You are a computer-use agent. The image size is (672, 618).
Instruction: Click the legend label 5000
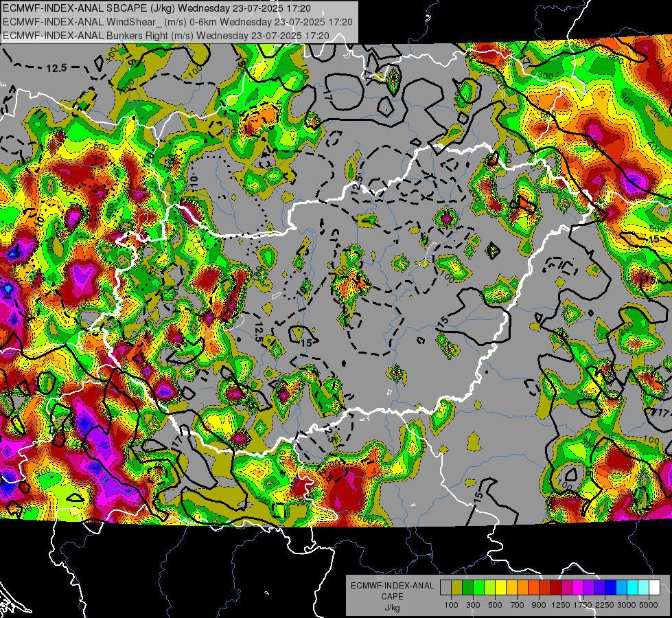point(649,605)
